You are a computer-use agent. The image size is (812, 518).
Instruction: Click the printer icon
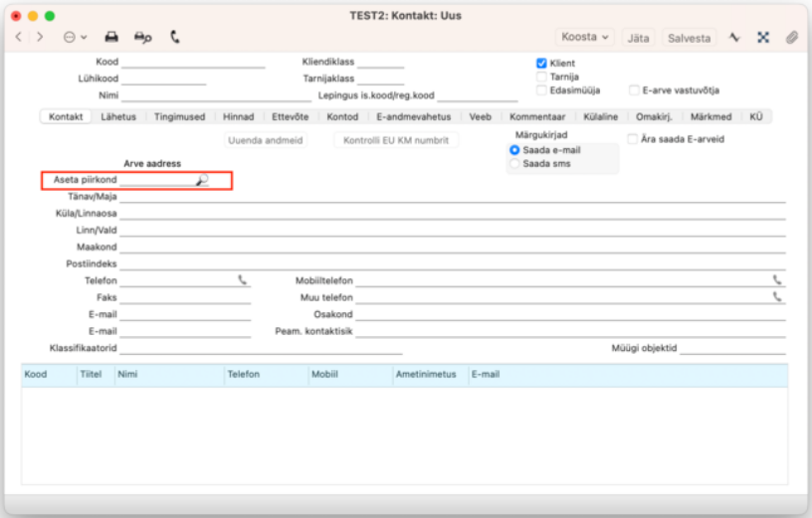[x=111, y=37]
